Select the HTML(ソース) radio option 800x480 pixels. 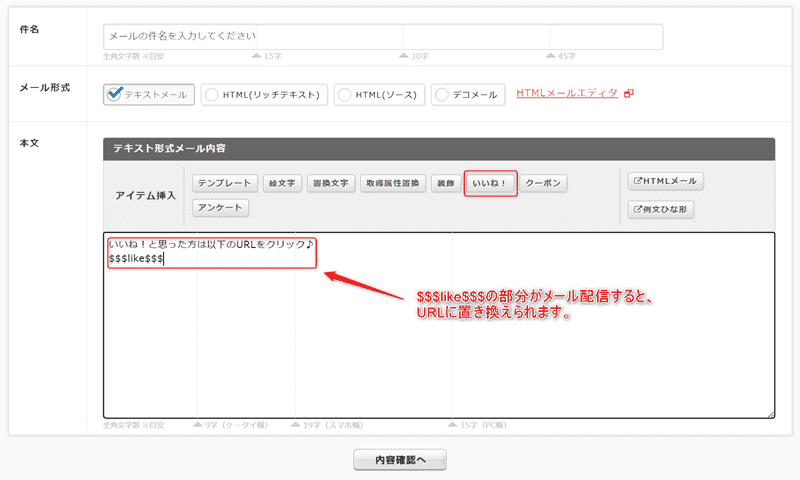tap(379, 94)
